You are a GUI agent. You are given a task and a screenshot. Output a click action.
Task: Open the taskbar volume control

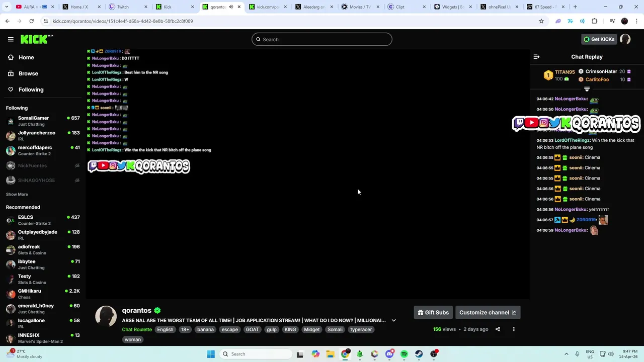610,354
